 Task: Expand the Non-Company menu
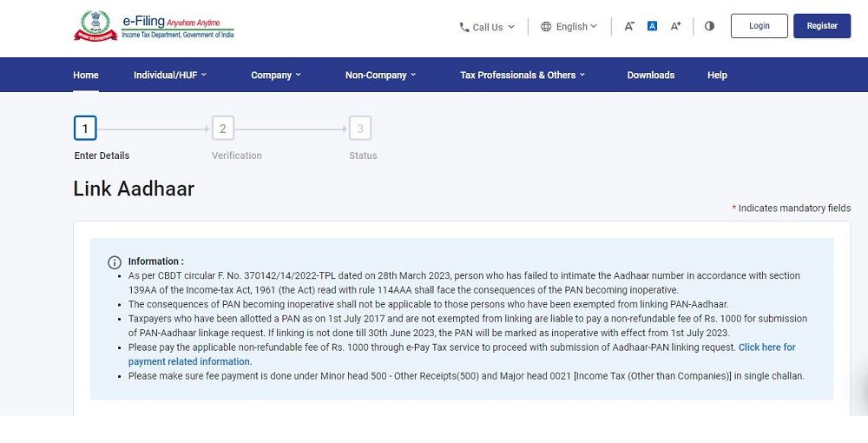pos(380,75)
